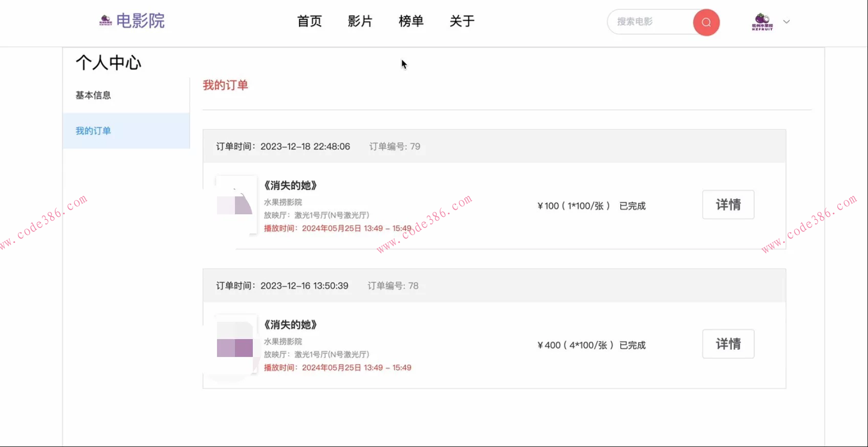Open the 首页 navigation menu item
Screen dimensions: 868x447
[310, 21]
